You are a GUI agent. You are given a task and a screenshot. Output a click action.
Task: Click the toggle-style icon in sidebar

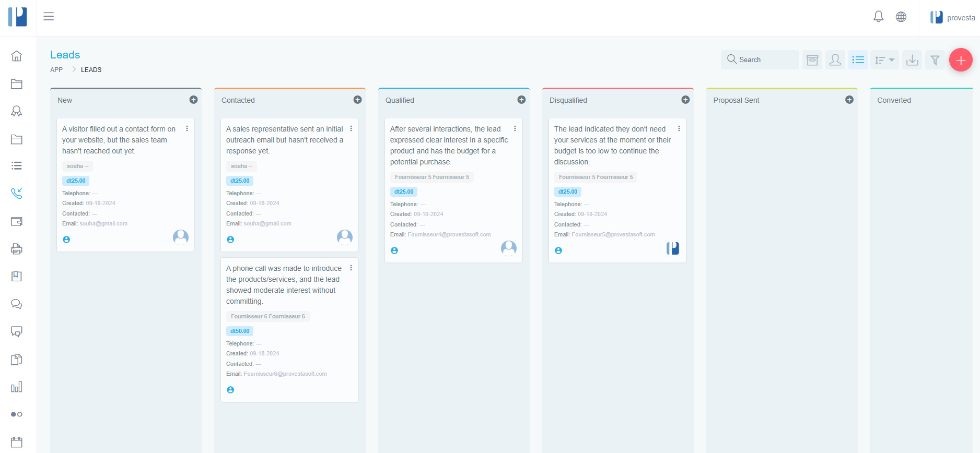pos(17,414)
